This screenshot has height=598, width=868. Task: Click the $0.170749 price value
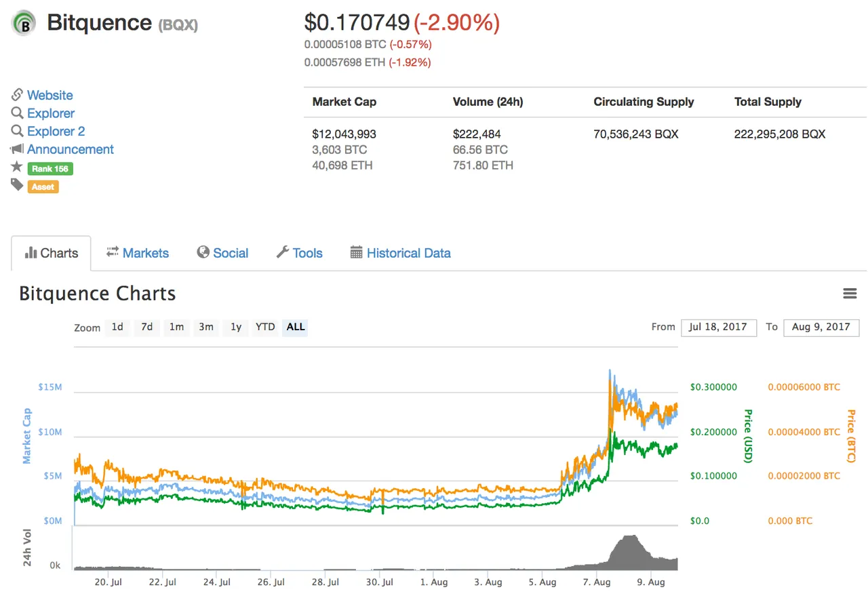click(357, 23)
